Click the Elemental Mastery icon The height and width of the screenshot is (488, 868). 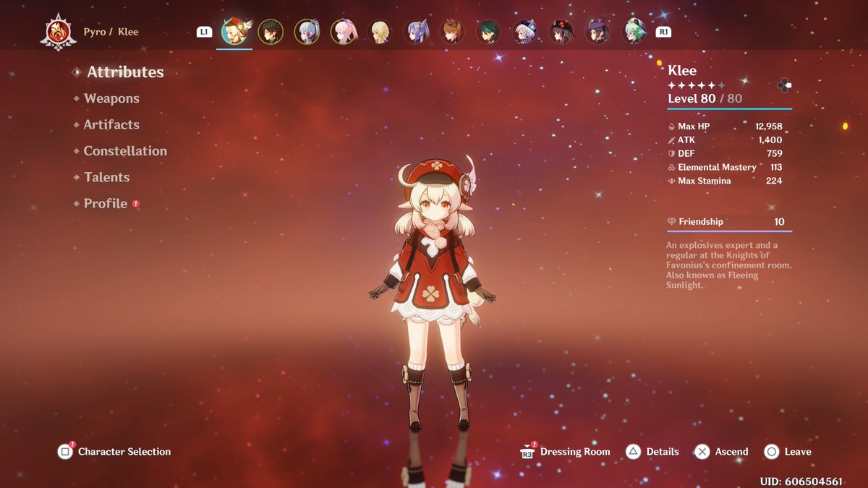(x=671, y=168)
